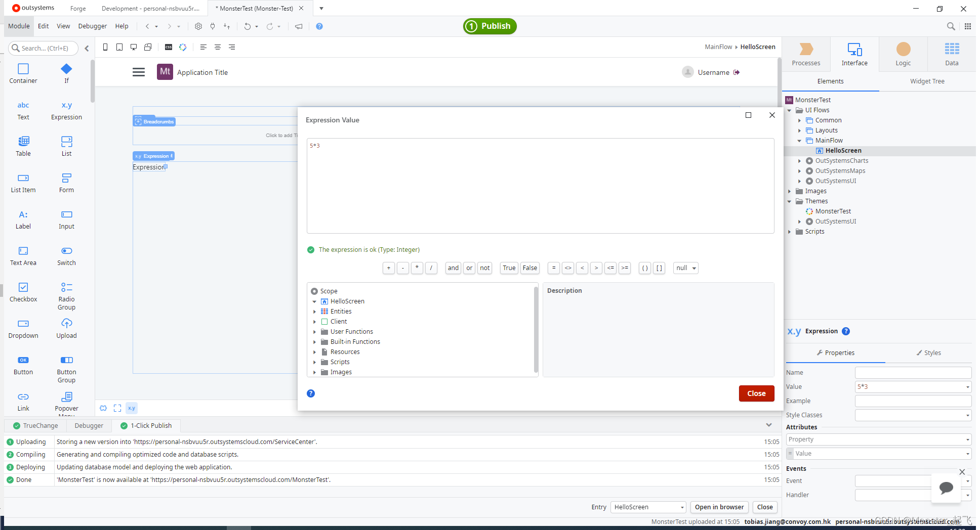Click the undo toolbar icon
The image size is (980, 530).
tap(247, 26)
